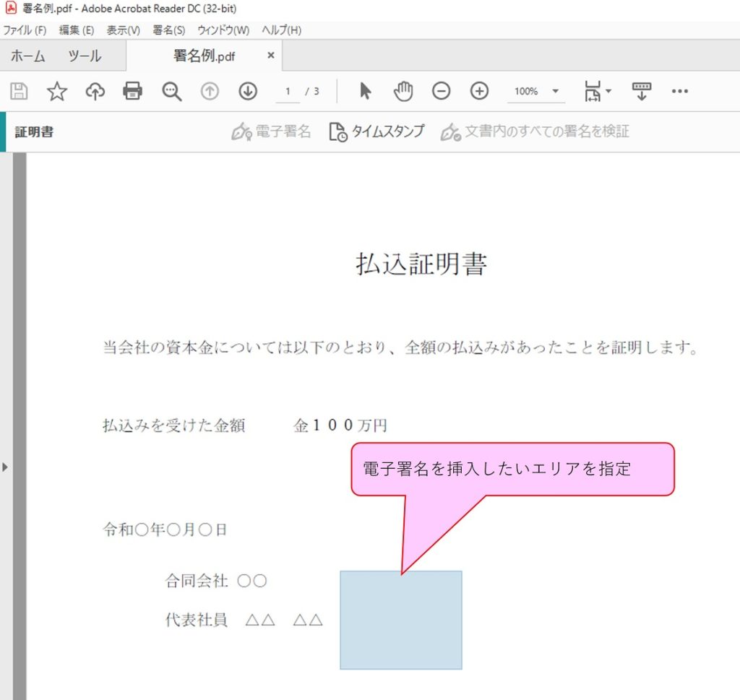Zoom in with the plus icon
740x700 pixels.
coord(480,91)
